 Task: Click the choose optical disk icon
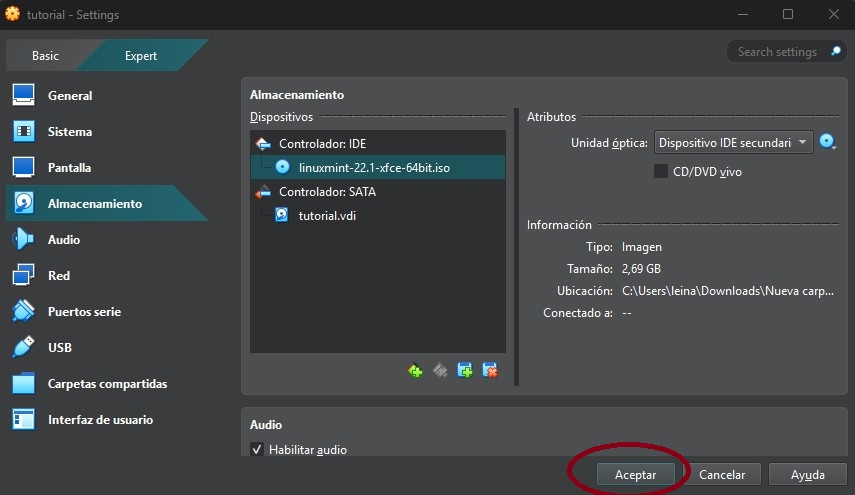(x=828, y=142)
